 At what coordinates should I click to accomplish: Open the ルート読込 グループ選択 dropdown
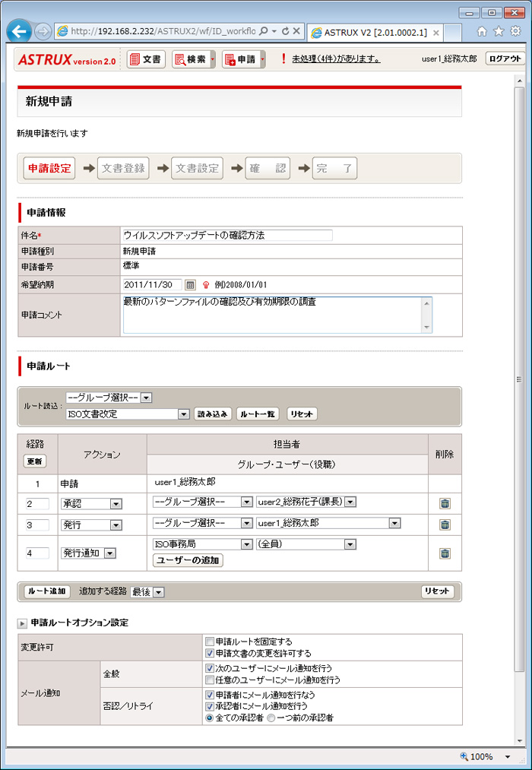107,398
